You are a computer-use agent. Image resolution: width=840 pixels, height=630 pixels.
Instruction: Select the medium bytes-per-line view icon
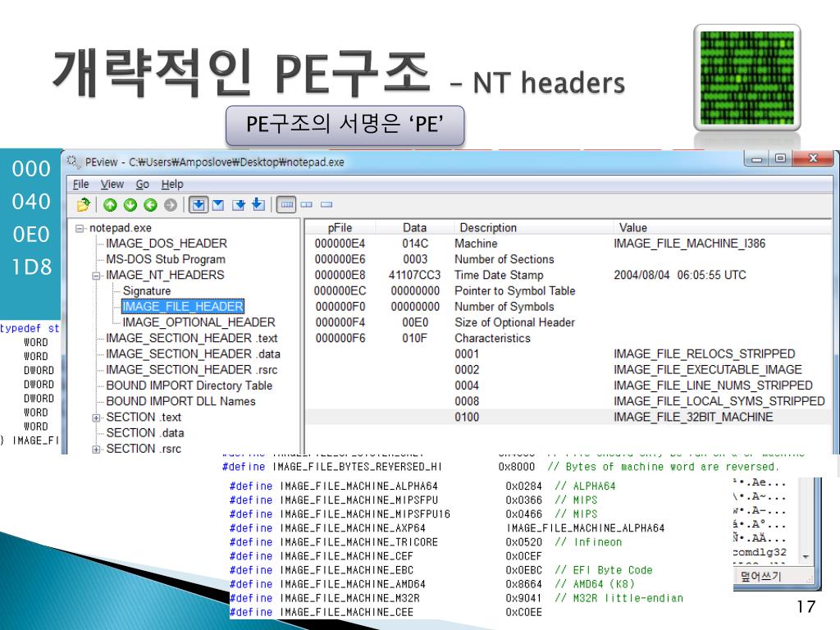pos(307,204)
